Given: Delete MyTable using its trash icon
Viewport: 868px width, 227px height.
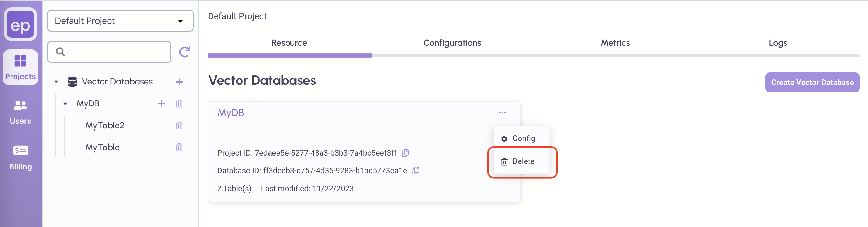Looking at the screenshot, I should pyautogui.click(x=179, y=147).
